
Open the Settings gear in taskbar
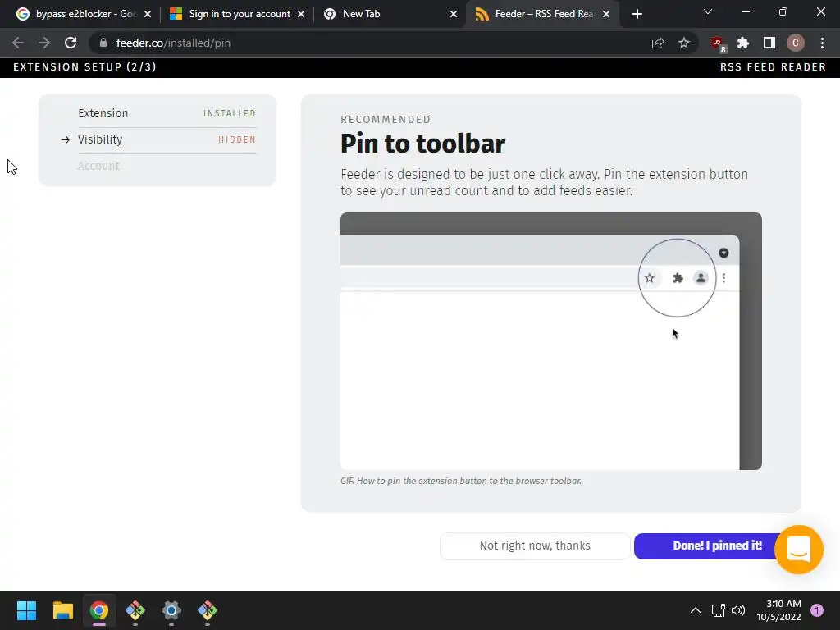pos(171,610)
